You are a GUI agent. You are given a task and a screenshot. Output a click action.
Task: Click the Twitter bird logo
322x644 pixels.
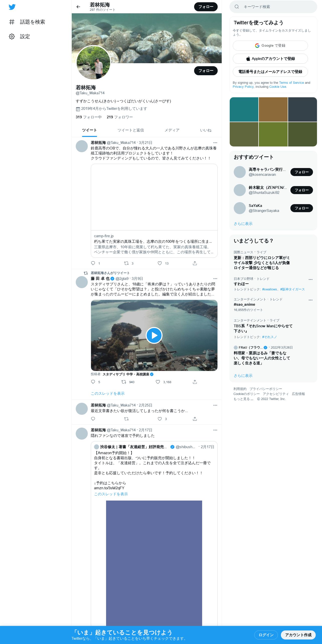[12, 7]
